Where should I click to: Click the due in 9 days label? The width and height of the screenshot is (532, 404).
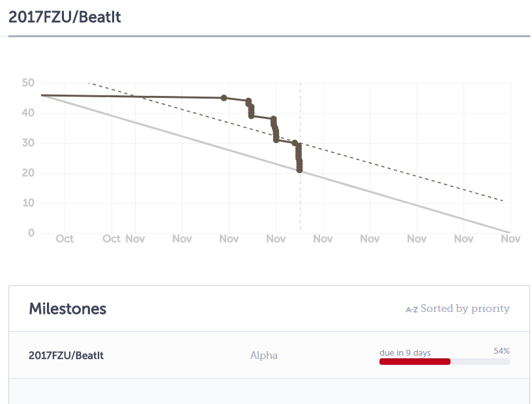(x=405, y=353)
